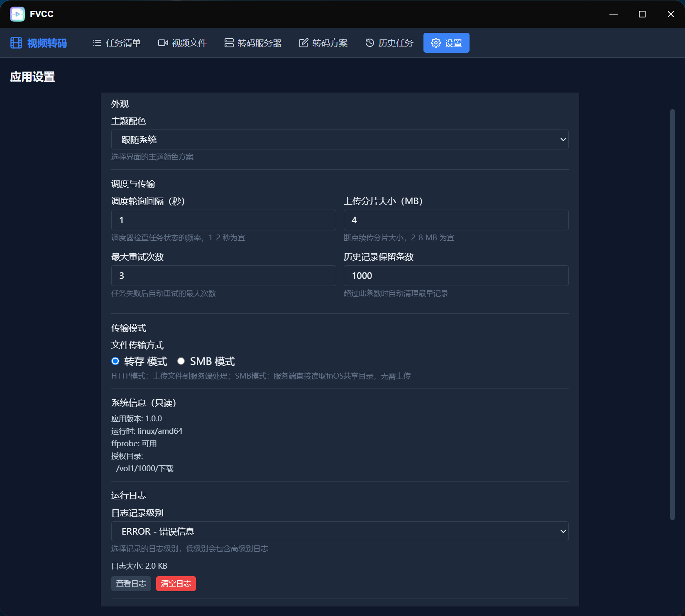Viewport: 685px width, 616px height.
Task: Minimize the FVCC window
Action: (614, 14)
